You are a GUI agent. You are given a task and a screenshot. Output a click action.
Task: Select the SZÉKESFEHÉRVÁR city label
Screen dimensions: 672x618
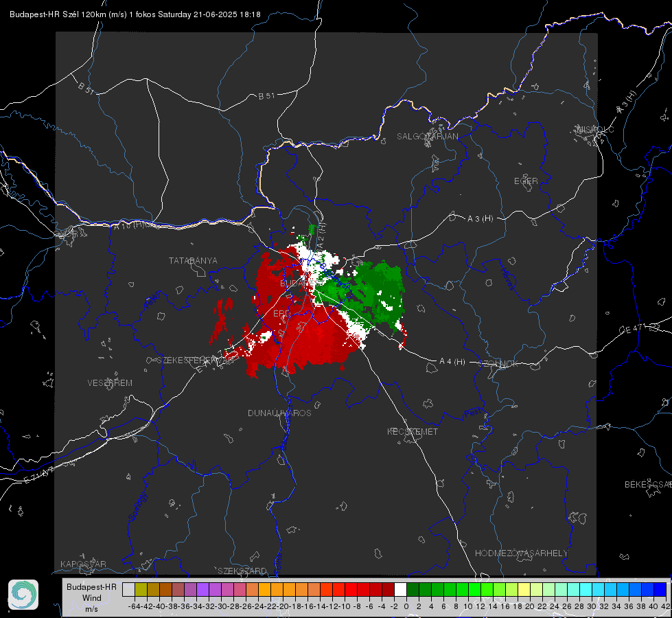click(x=195, y=360)
